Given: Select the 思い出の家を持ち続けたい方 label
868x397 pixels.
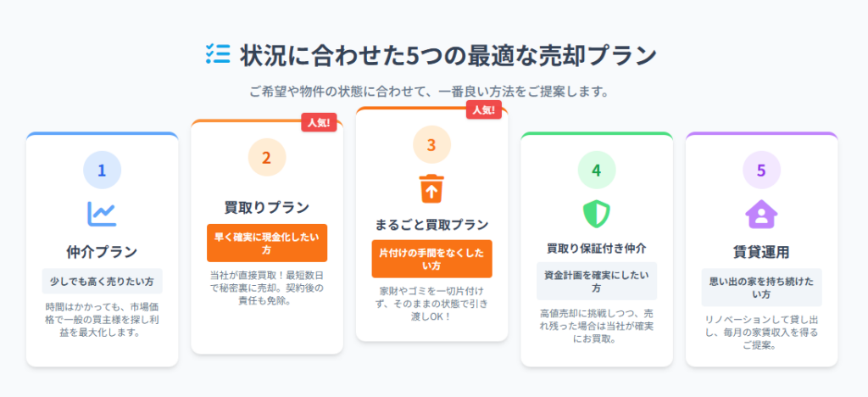Looking at the screenshot, I should pyautogui.click(x=761, y=288).
